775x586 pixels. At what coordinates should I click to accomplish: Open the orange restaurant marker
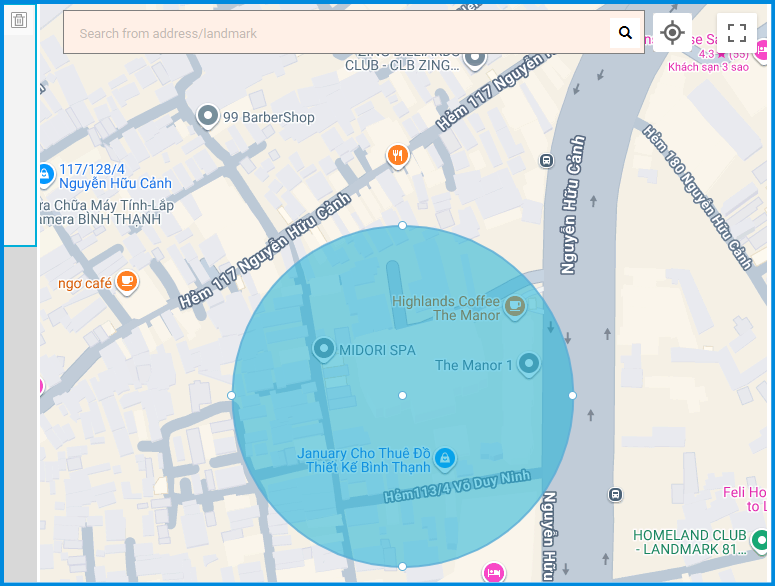398,155
